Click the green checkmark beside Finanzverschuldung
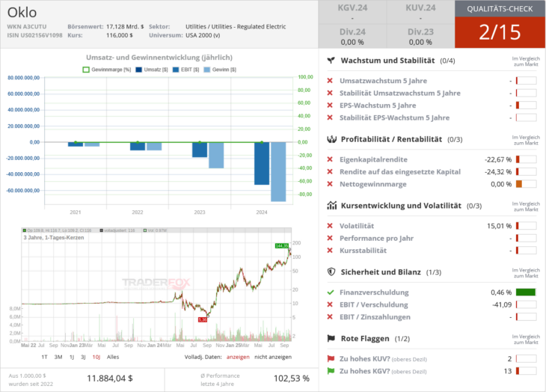Viewport: 546px width, 392px height. (331, 293)
